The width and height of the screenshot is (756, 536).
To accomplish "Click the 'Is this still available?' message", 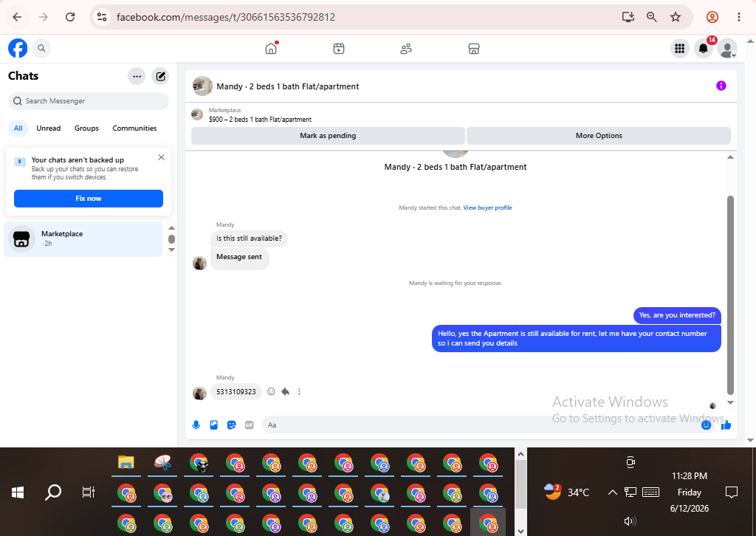I will [249, 238].
